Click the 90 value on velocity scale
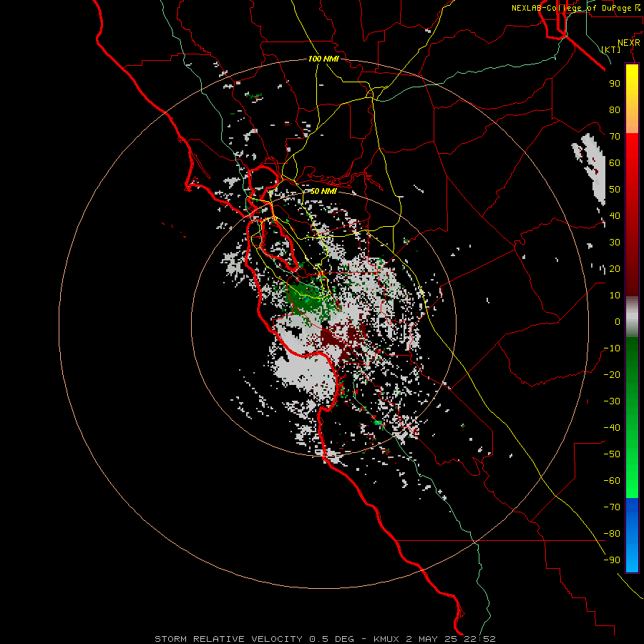This screenshot has height=644, width=644. pos(615,84)
